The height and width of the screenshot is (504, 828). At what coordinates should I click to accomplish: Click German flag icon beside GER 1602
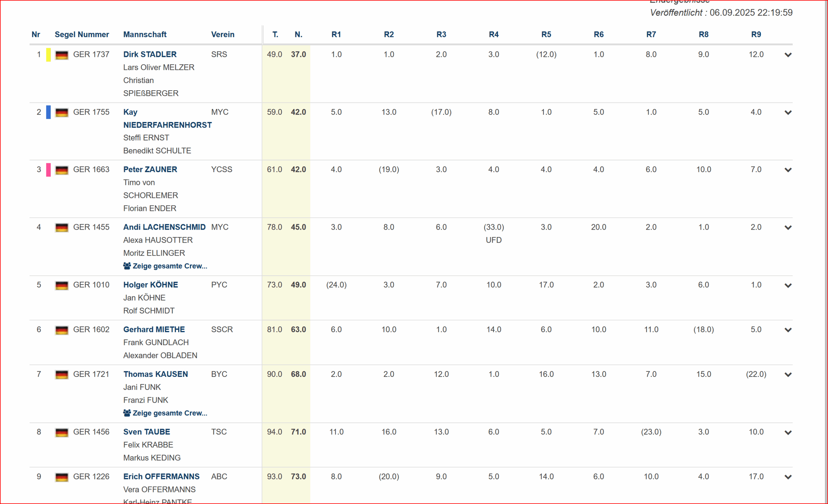tap(61, 330)
